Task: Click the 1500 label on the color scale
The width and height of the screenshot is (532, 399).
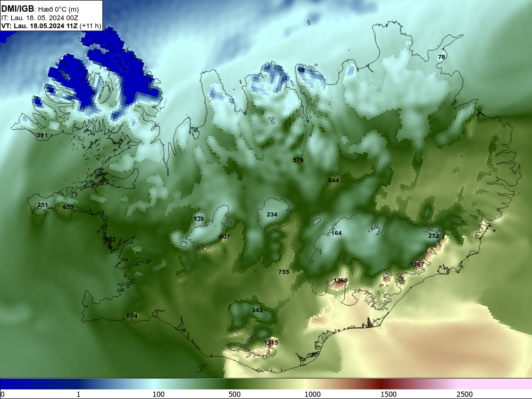Action: click(388, 394)
